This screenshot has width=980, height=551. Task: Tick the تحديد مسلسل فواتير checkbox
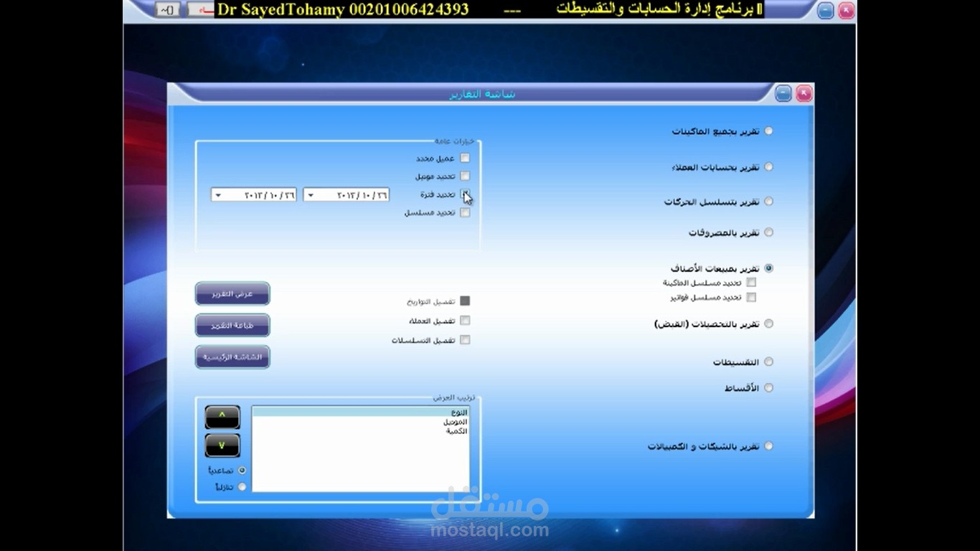(751, 297)
